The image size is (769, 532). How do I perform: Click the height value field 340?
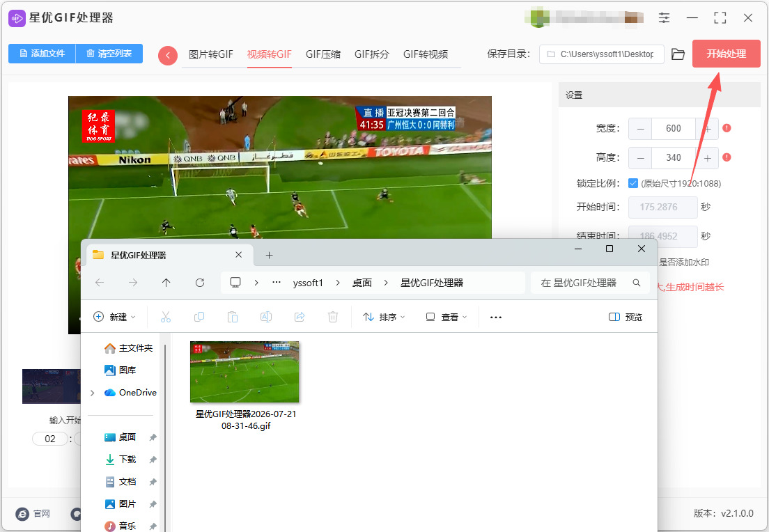click(674, 158)
